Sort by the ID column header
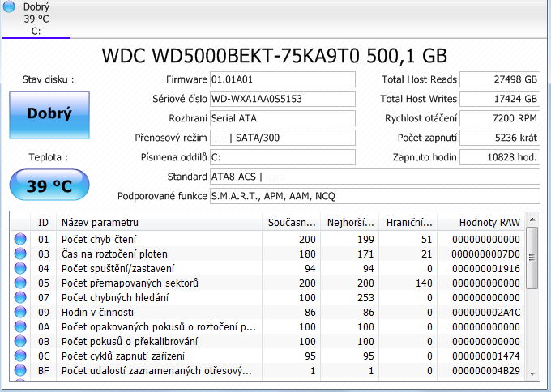This screenshot has height=392, width=551. [43, 222]
